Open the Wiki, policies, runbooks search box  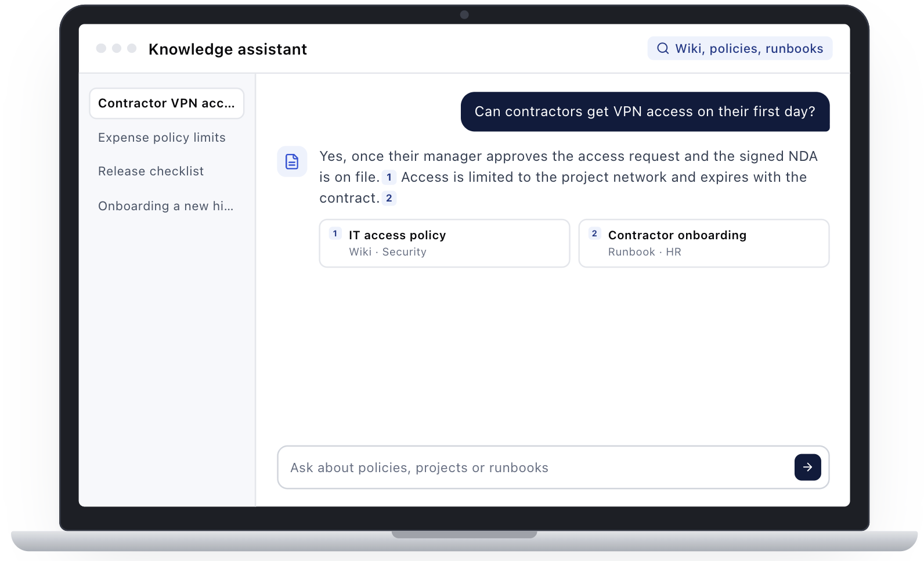tap(740, 48)
